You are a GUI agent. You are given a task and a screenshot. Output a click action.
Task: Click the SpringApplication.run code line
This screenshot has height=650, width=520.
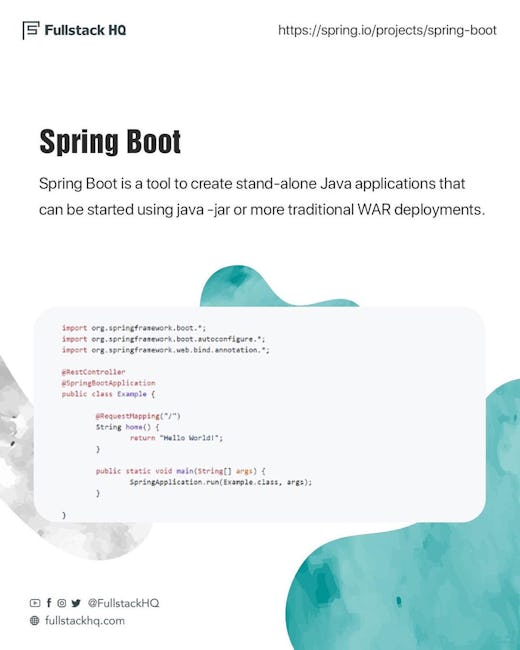221,482
